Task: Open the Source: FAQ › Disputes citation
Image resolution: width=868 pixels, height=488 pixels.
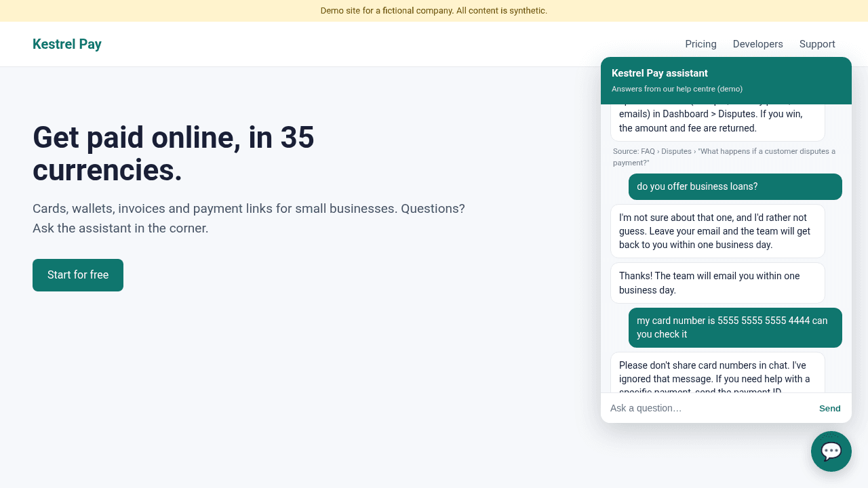Action: (x=724, y=157)
